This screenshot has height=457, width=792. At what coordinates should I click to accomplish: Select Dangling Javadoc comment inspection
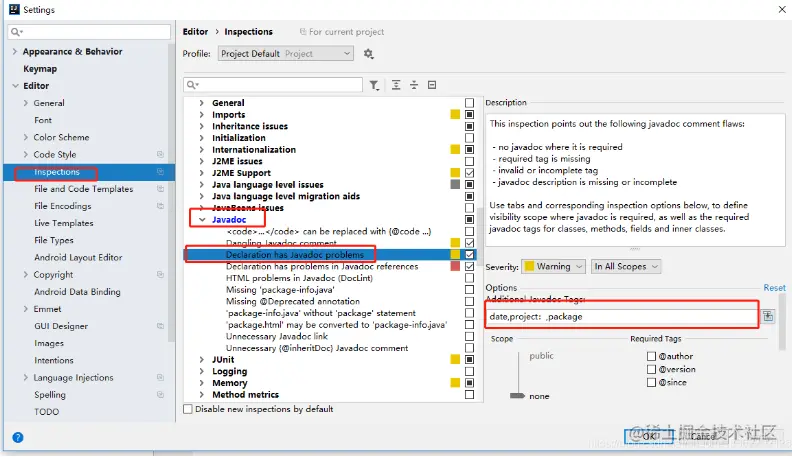tap(281, 243)
